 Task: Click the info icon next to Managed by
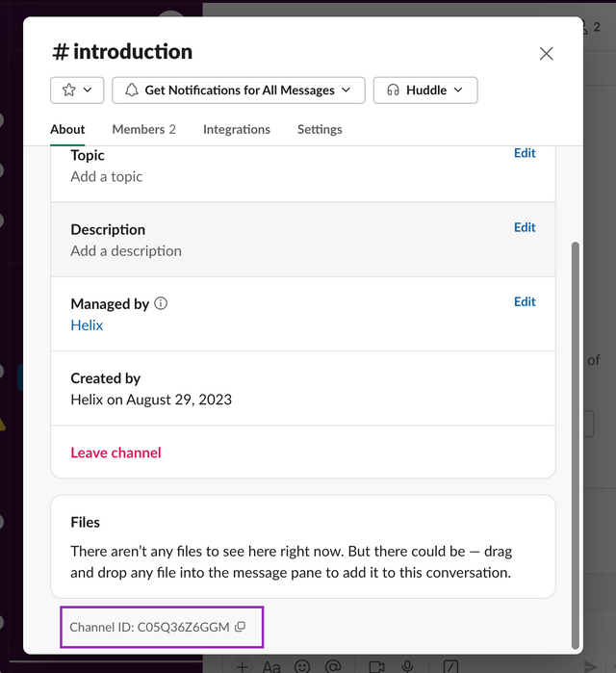161,303
